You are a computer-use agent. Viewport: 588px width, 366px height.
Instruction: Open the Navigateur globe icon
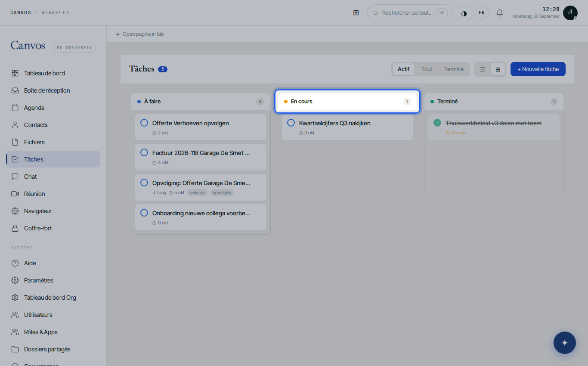(x=15, y=211)
